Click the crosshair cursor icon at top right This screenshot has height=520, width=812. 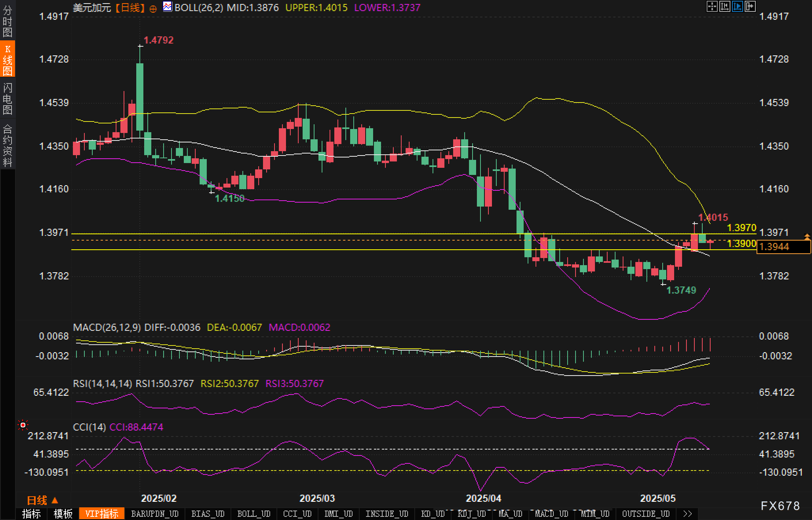[x=712, y=6]
